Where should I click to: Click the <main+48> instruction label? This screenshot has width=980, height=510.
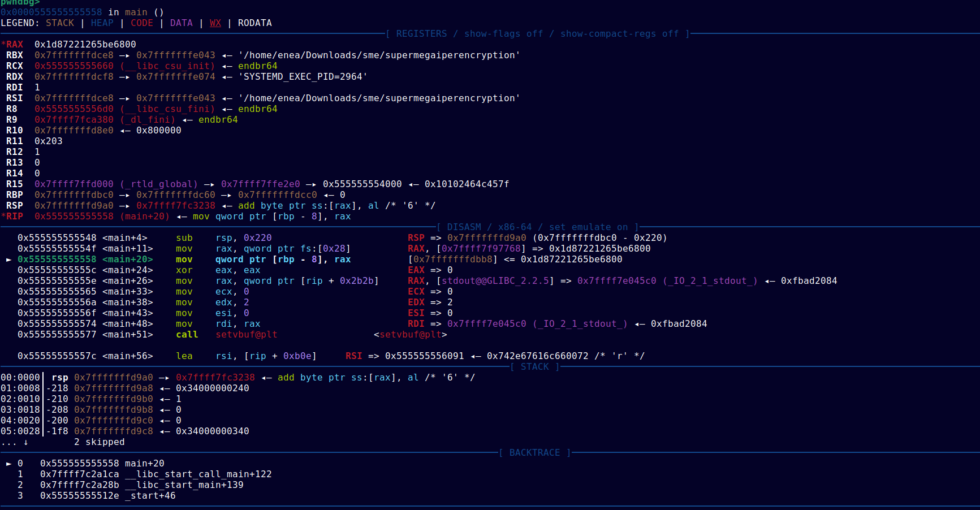(x=128, y=323)
